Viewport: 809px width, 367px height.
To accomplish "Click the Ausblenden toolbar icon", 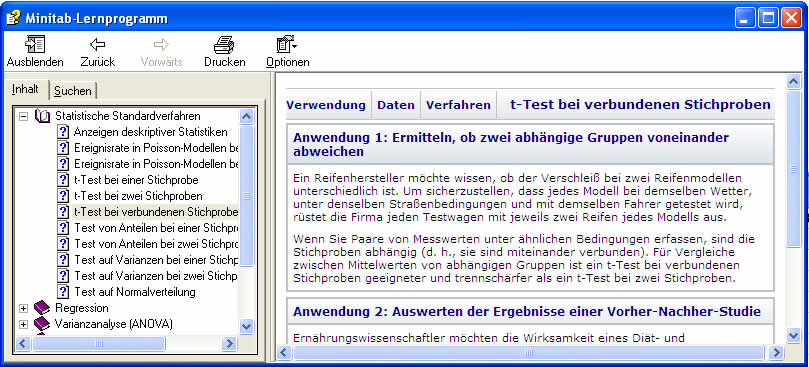I will coord(35,45).
